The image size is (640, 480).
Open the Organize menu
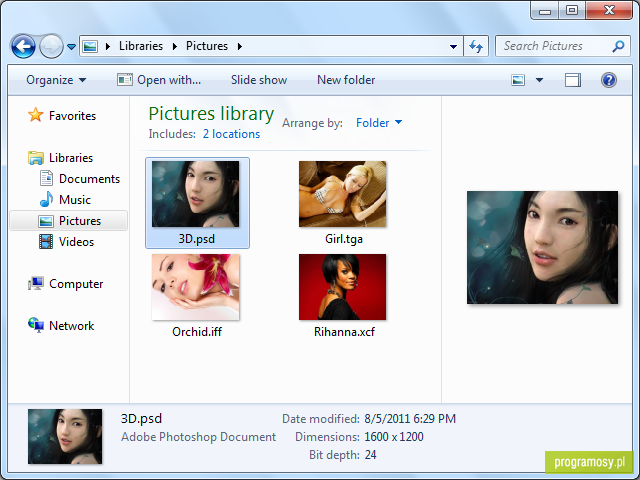pos(56,80)
